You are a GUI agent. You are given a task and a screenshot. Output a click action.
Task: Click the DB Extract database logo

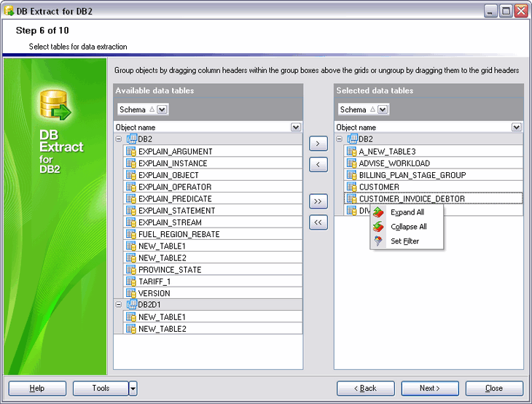pos(55,105)
